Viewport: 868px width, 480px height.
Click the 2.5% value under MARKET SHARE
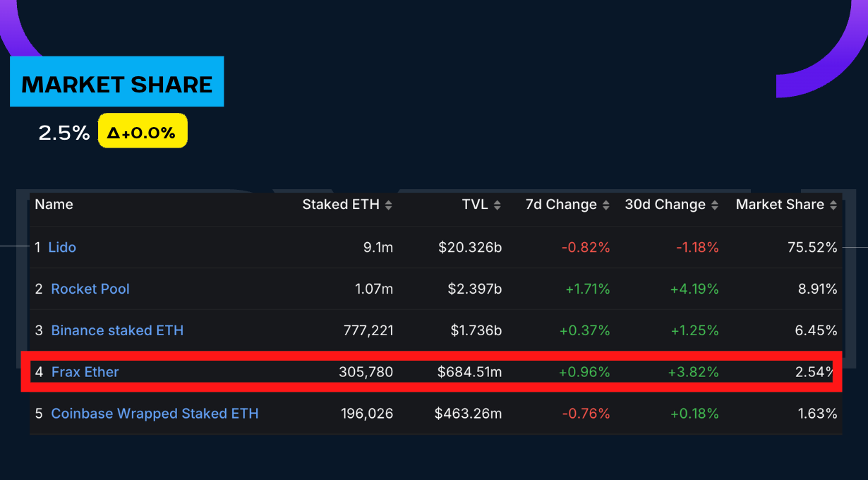pyautogui.click(x=64, y=133)
